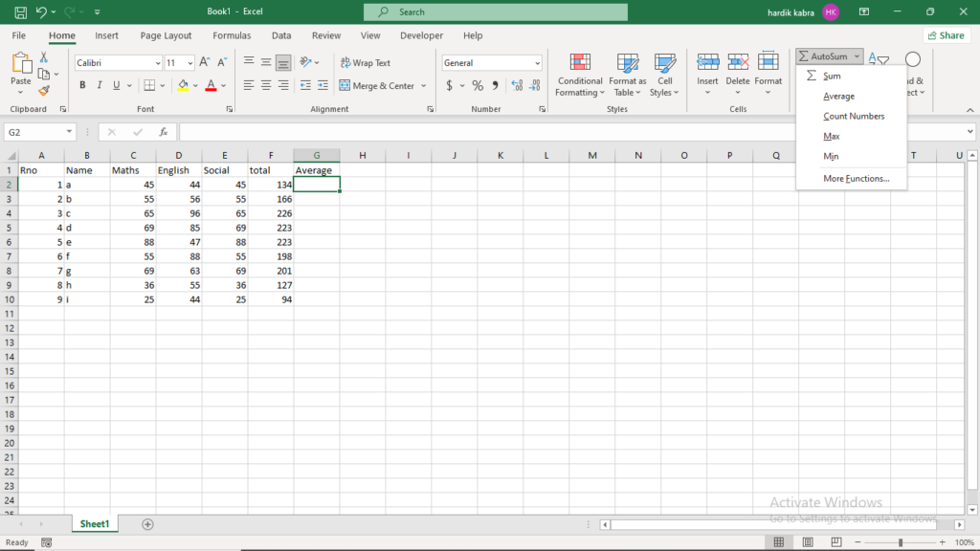The width and height of the screenshot is (980, 551).
Task: Click the Search box in title bar
Action: 496,11
